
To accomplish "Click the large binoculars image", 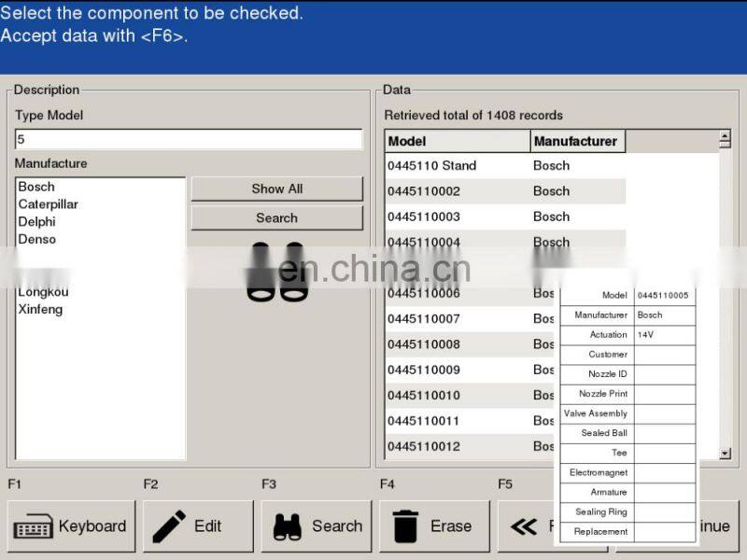I will tap(276, 273).
